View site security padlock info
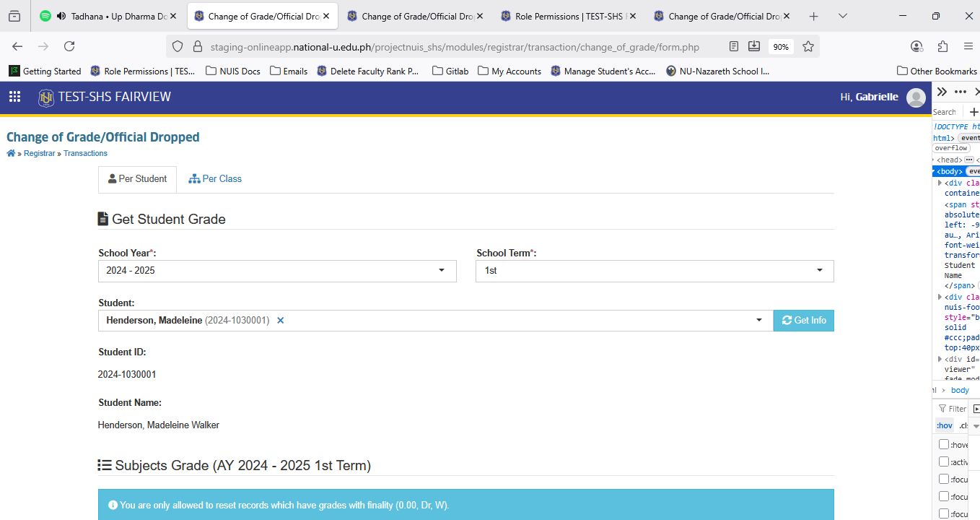The height and width of the screenshot is (520, 980). [197, 46]
